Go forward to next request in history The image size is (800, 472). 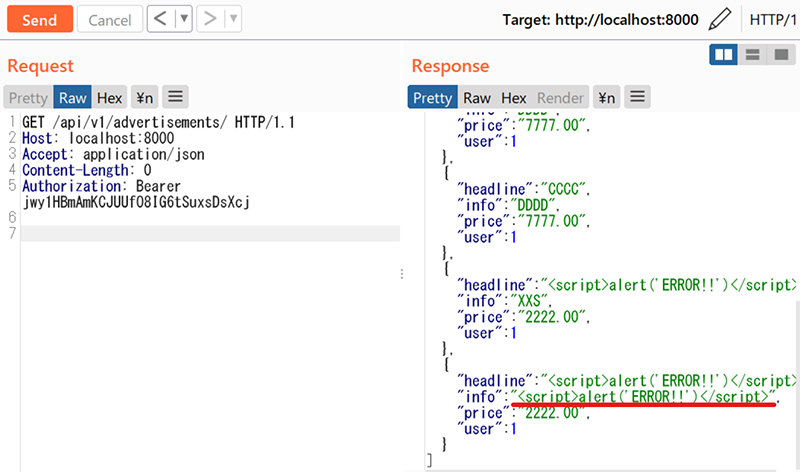(210, 19)
